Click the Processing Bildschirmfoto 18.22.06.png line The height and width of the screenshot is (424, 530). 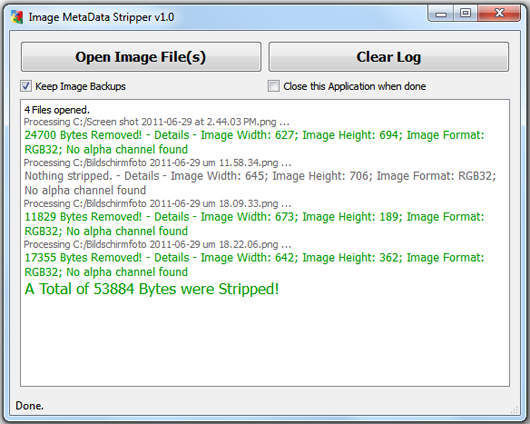pyautogui.click(x=158, y=244)
